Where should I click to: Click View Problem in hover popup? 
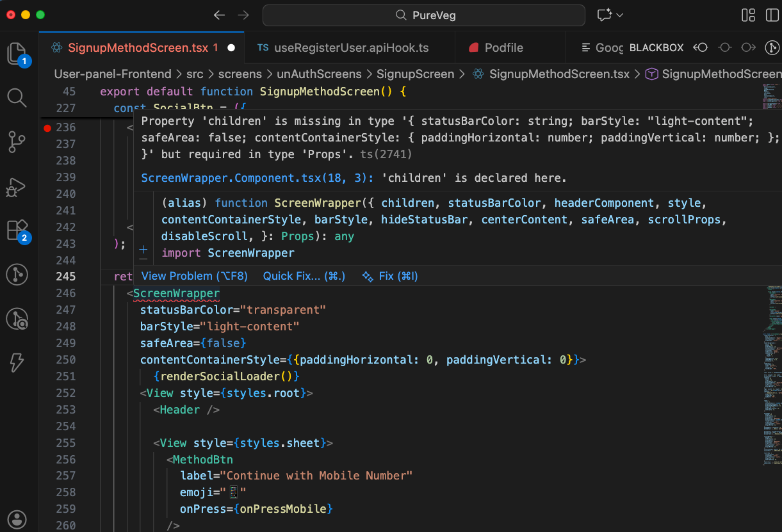click(x=194, y=276)
